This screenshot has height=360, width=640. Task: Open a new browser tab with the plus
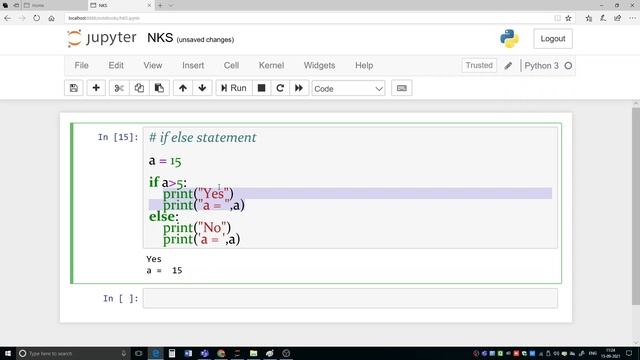(x=160, y=5)
